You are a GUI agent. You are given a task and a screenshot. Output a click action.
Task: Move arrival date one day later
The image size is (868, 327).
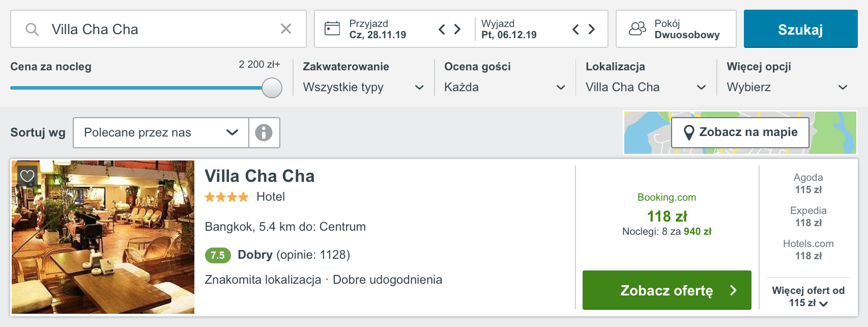point(457,29)
